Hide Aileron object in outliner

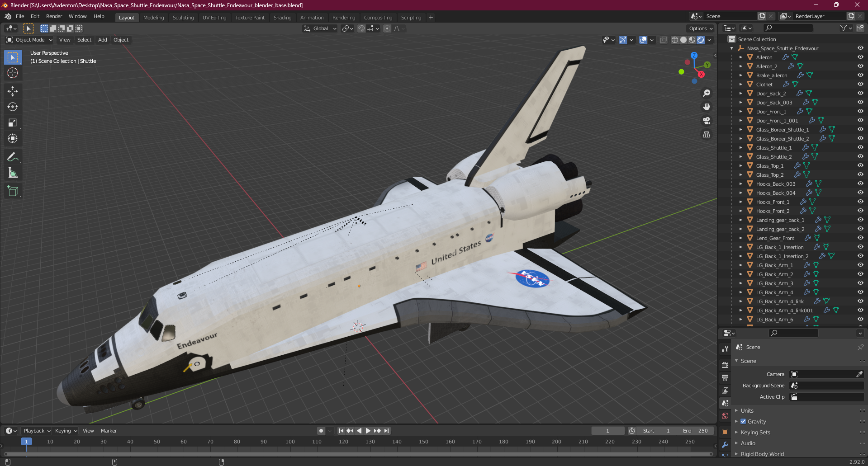(x=860, y=57)
